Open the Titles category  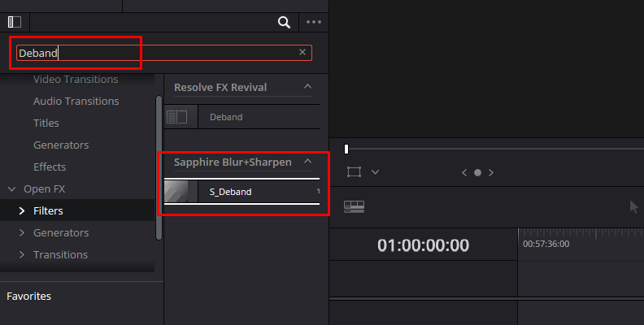click(x=46, y=123)
